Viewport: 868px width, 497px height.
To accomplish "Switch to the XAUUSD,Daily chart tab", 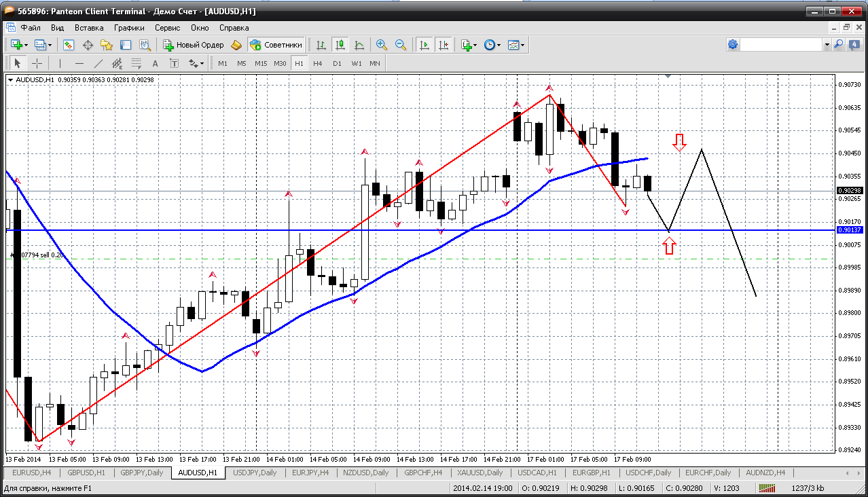I will pos(480,473).
